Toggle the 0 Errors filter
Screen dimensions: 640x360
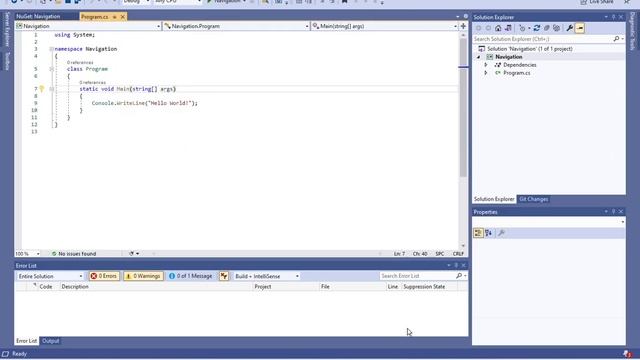click(x=104, y=276)
